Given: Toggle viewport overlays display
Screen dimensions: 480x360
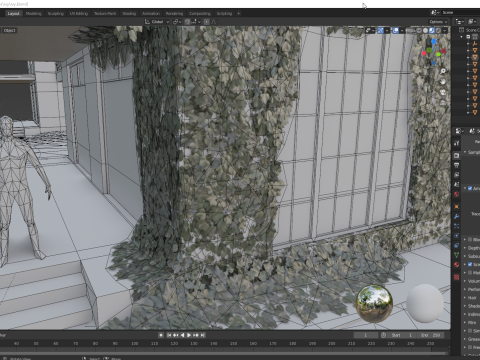Looking at the screenshot, I should (x=396, y=30).
